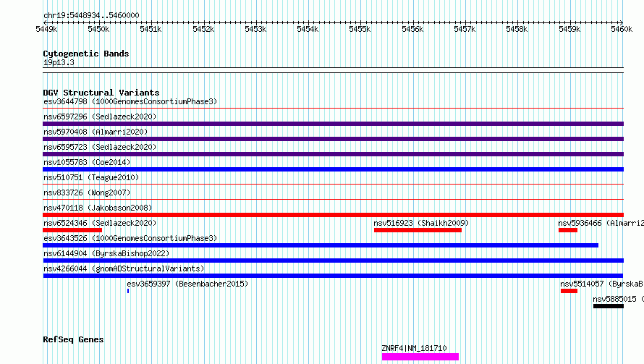Click the 5456k ruler position
644x364 pixels.
(412, 29)
